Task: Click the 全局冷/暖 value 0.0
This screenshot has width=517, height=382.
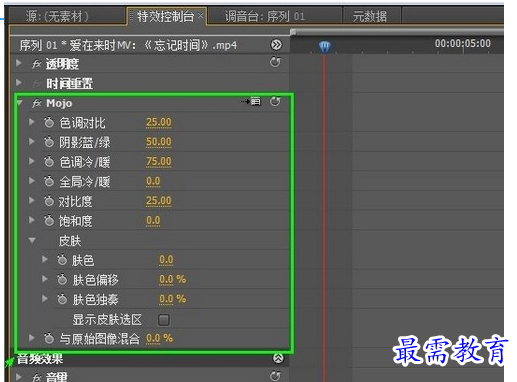Action: click(x=153, y=181)
